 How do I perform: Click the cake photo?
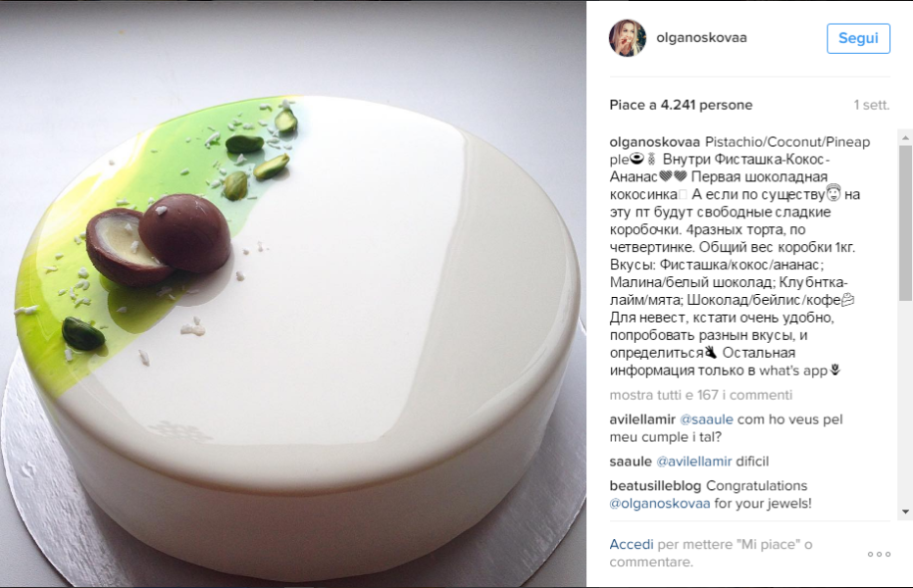point(293,294)
